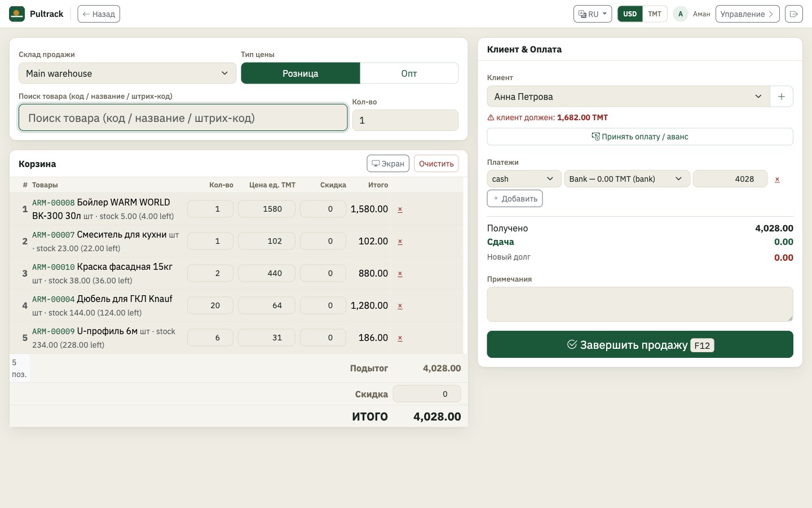Screen dimensions: 812x508
Task: Edit quantity 20 of Дюбель для ГКЛ
Action: coord(210,305)
